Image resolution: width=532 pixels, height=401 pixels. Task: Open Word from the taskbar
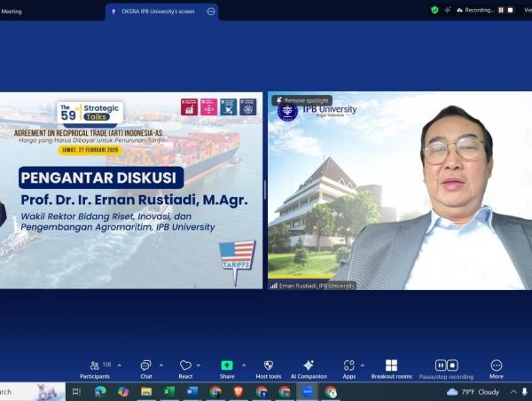(192, 392)
